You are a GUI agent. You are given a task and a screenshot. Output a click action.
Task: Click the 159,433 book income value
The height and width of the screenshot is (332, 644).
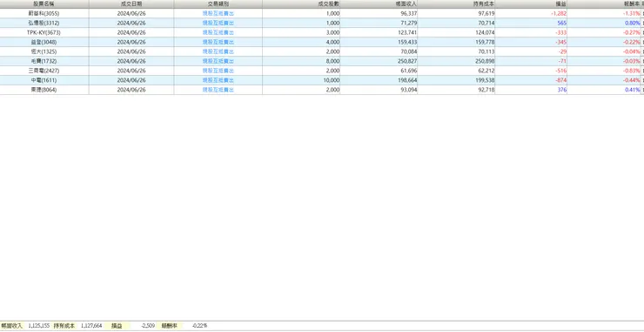407,42
